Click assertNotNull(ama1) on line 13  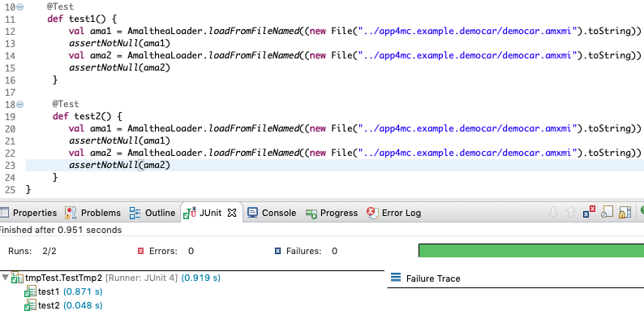click(x=119, y=43)
